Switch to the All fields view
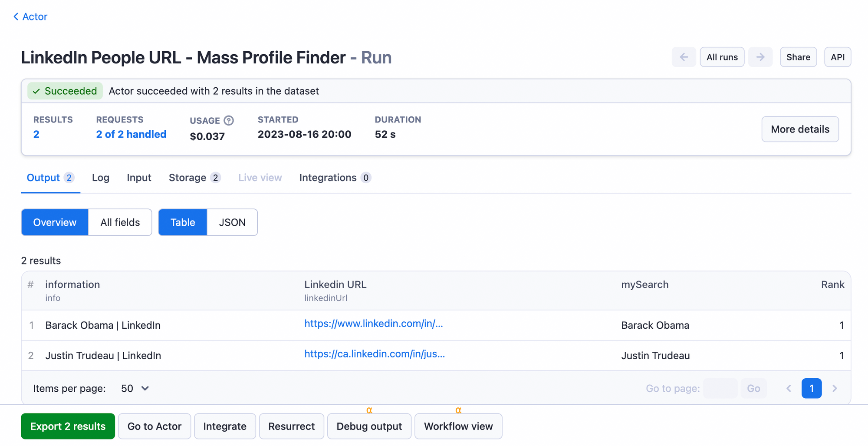The height and width of the screenshot is (446, 868). (x=120, y=222)
